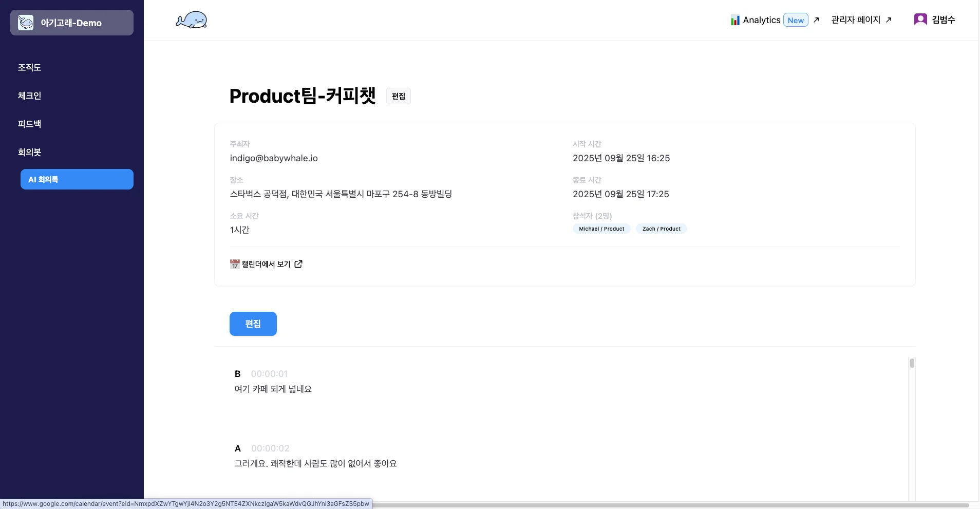980x509 pixels.
Task: Click the calendar icon beside 캘린더에서 보기
Action: click(235, 264)
